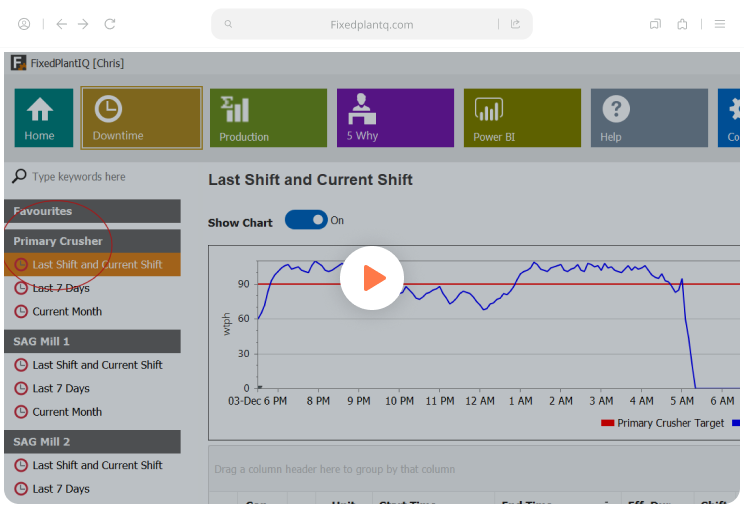Select the Downtime clock tile
Image resolution: width=744 pixels, height=508 pixels.
[x=141, y=118]
